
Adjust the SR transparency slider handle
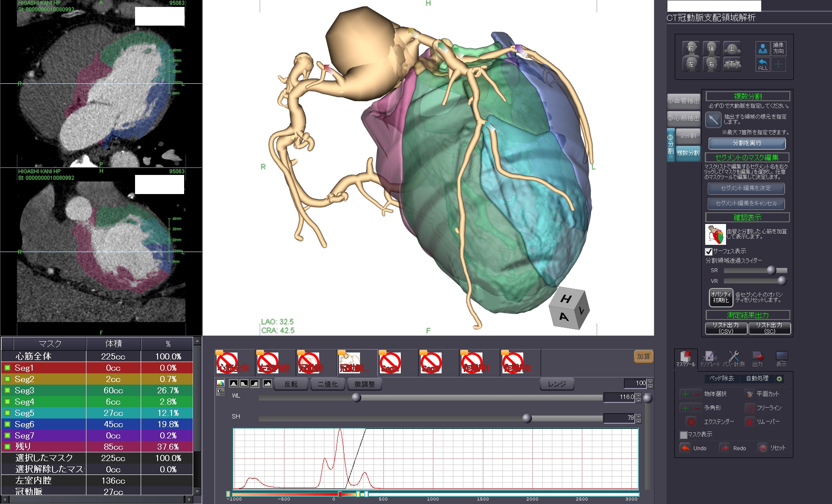[x=771, y=270]
